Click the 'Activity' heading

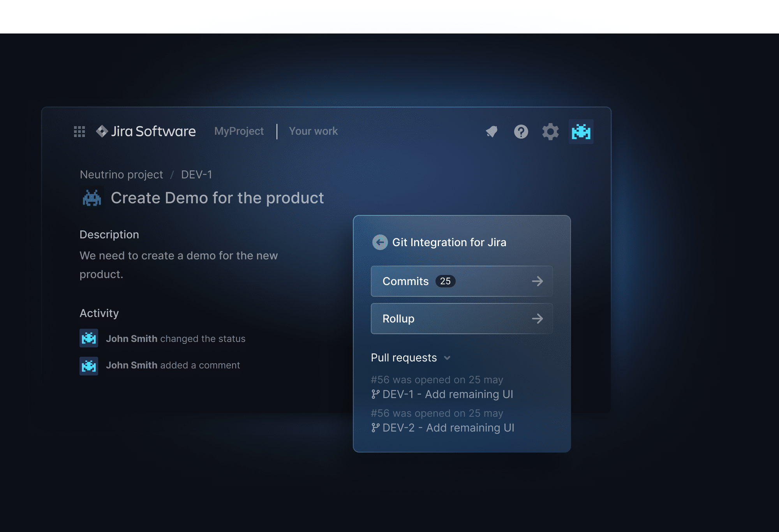click(x=99, y=313)
